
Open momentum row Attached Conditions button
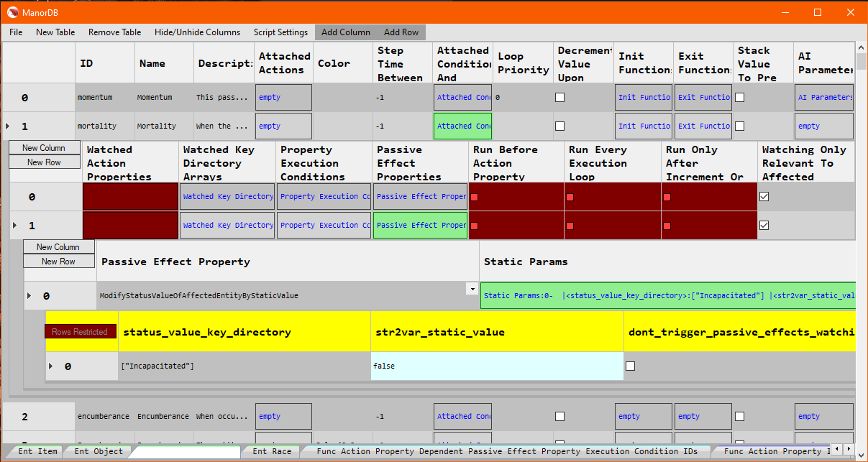[463, 97]
